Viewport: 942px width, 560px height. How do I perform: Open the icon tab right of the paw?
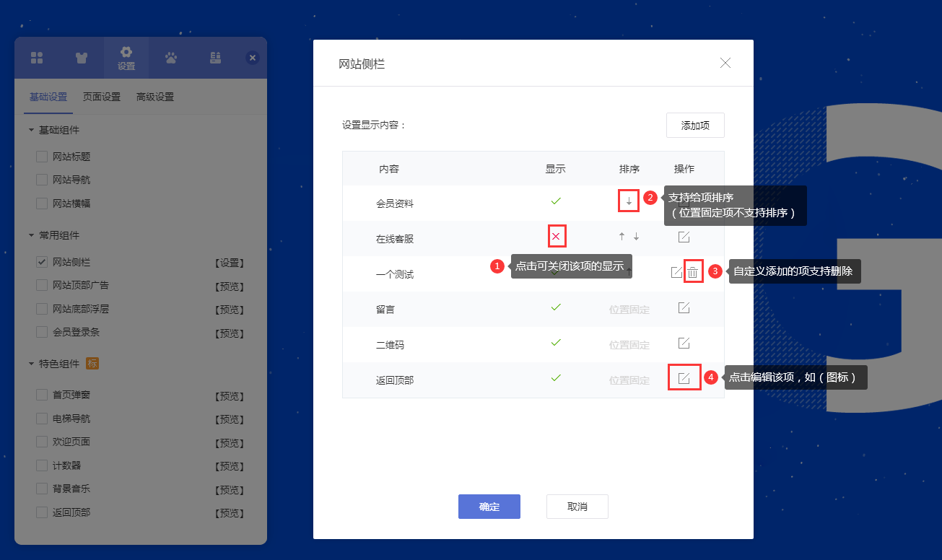215,58
